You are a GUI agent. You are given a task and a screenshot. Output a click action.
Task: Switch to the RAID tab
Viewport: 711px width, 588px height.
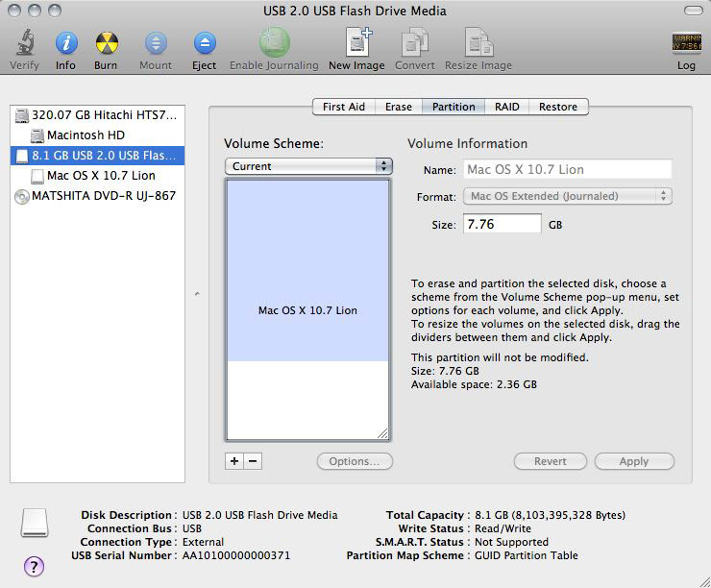click(507, 107)
